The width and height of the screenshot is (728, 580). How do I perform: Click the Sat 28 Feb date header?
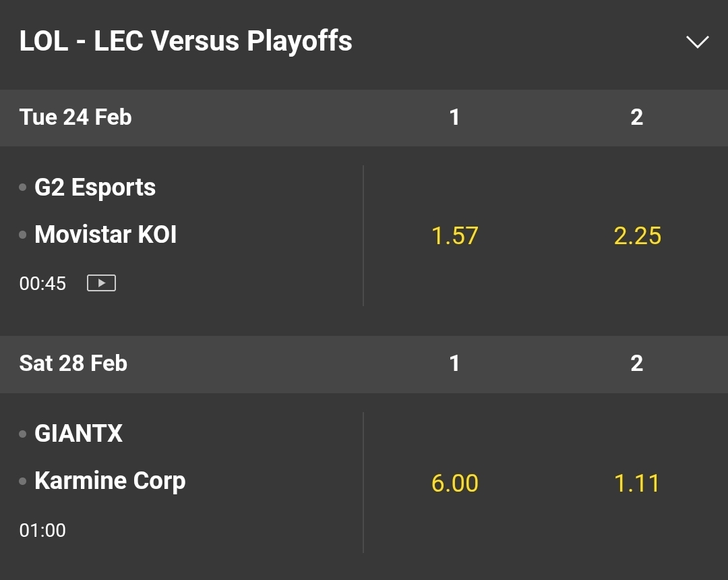(x=73, y=364)
